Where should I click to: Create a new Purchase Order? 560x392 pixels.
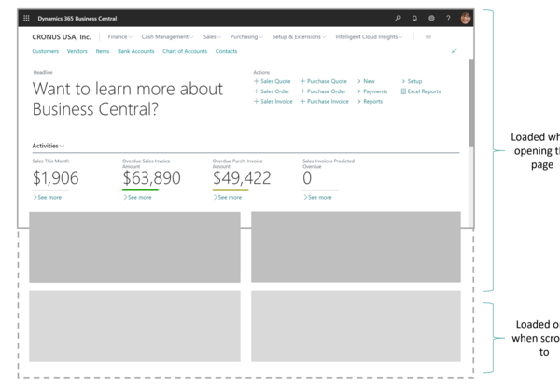coord(323,91)
